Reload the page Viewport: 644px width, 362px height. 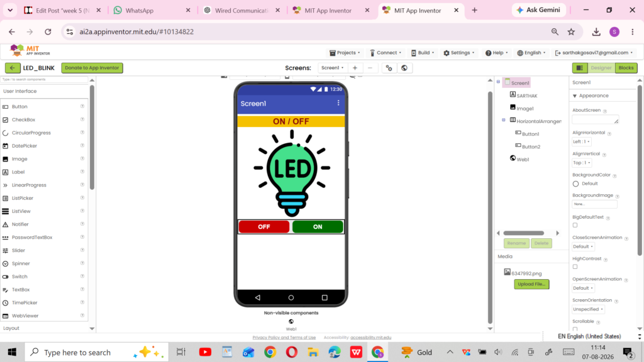(48, 31)
